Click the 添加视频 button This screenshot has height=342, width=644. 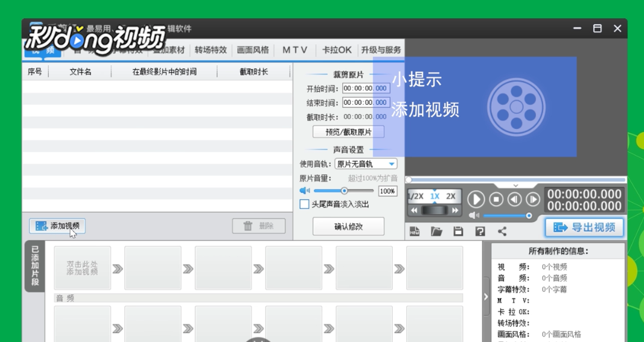[x=57, y=226]
